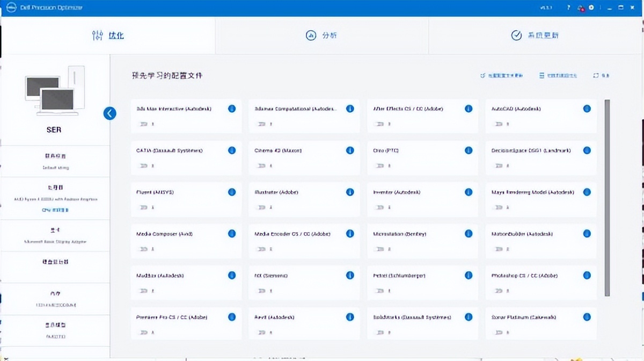Click the computer image above SER

tap(54, 91)
